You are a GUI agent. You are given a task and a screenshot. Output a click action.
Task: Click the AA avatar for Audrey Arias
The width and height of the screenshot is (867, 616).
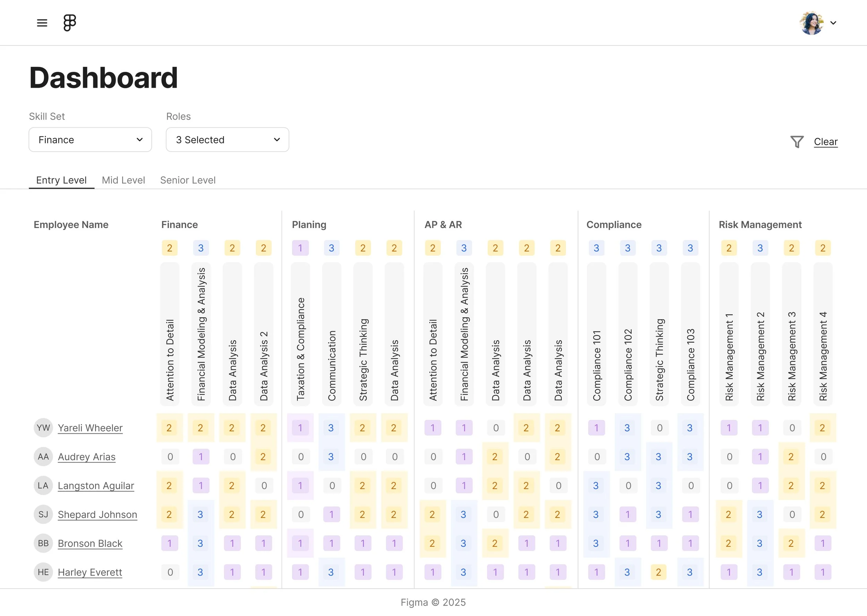(43, 457)
